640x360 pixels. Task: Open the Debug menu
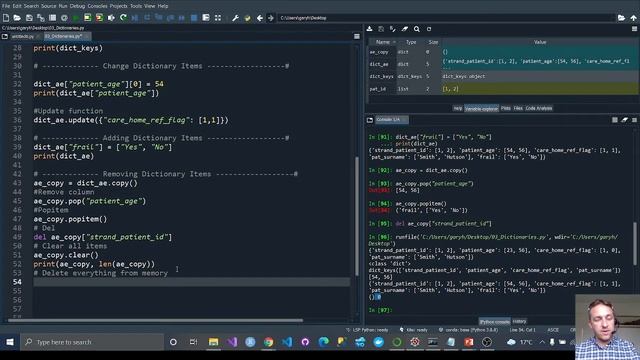(77, 6)
